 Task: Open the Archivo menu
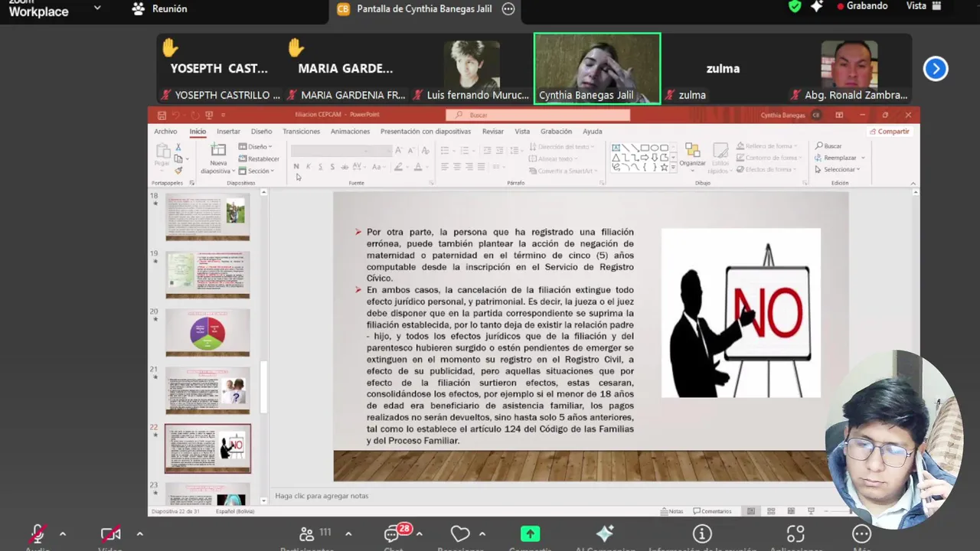(165, 132)
